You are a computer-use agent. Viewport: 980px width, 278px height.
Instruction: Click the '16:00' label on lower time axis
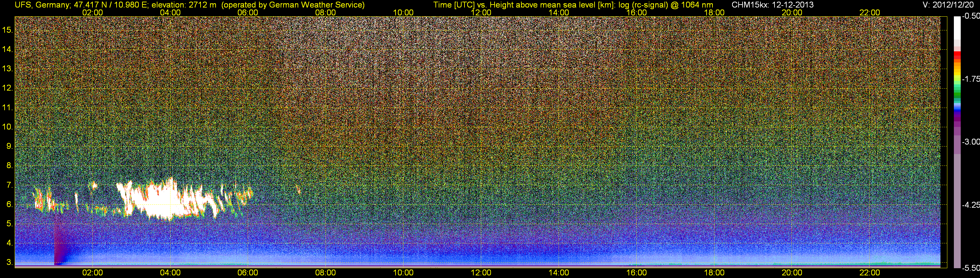coord(636,273)
